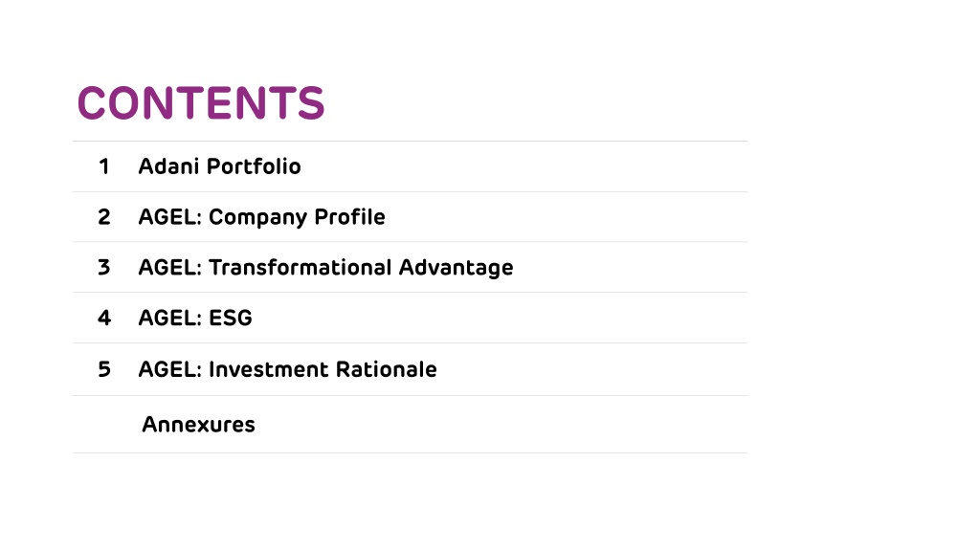Click the number 1 beside Adani Portfolio
Screen dimensions: 980x551
[x=103, y=166]
